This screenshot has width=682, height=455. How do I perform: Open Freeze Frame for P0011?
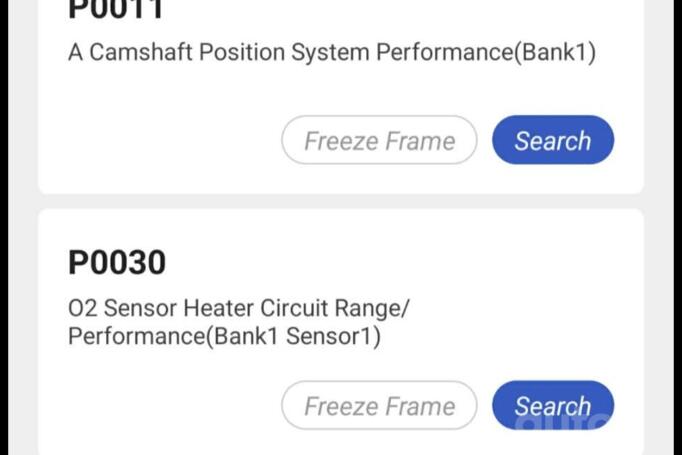[379, 141]
